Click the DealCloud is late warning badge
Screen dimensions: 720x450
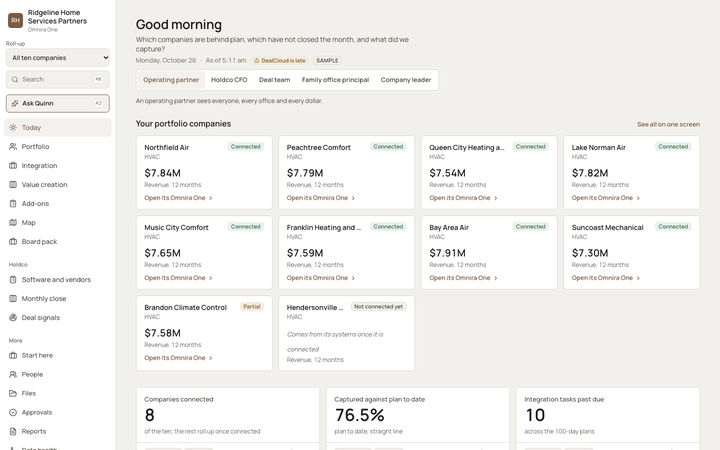pos(280,61)
